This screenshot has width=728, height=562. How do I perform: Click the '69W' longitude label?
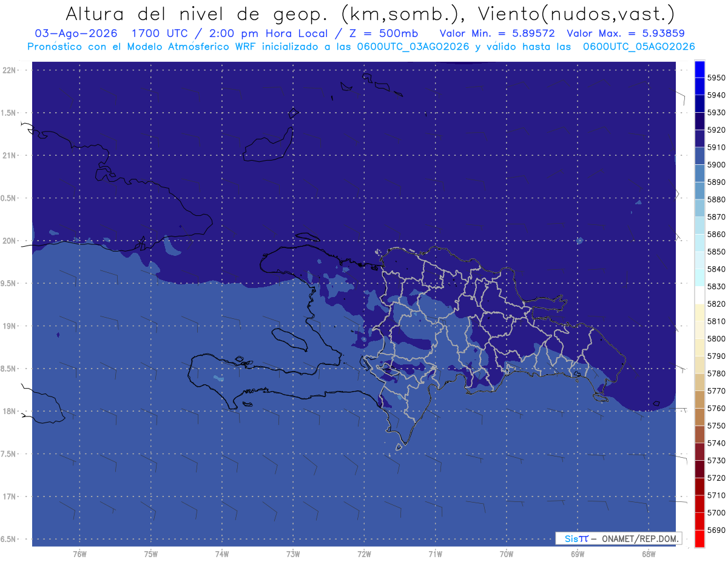[x=578, y=554]
